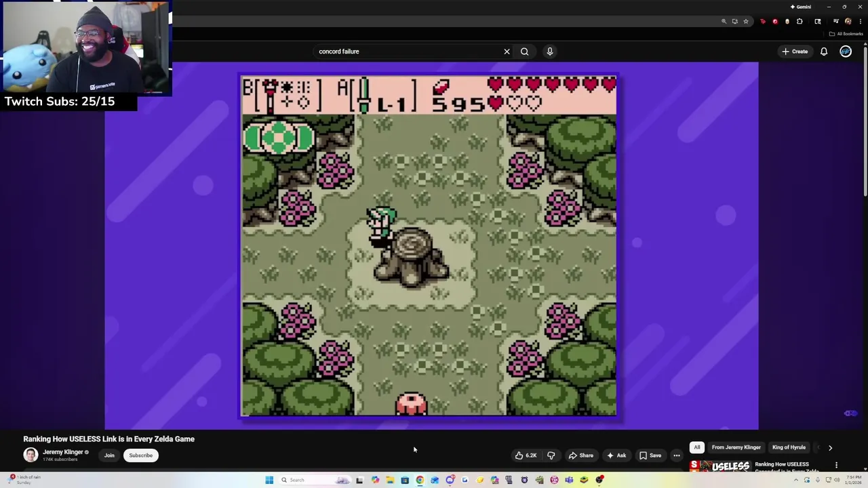Start voice search with microphone icon
Screen dimensions: 868x488
coord(550,52)
